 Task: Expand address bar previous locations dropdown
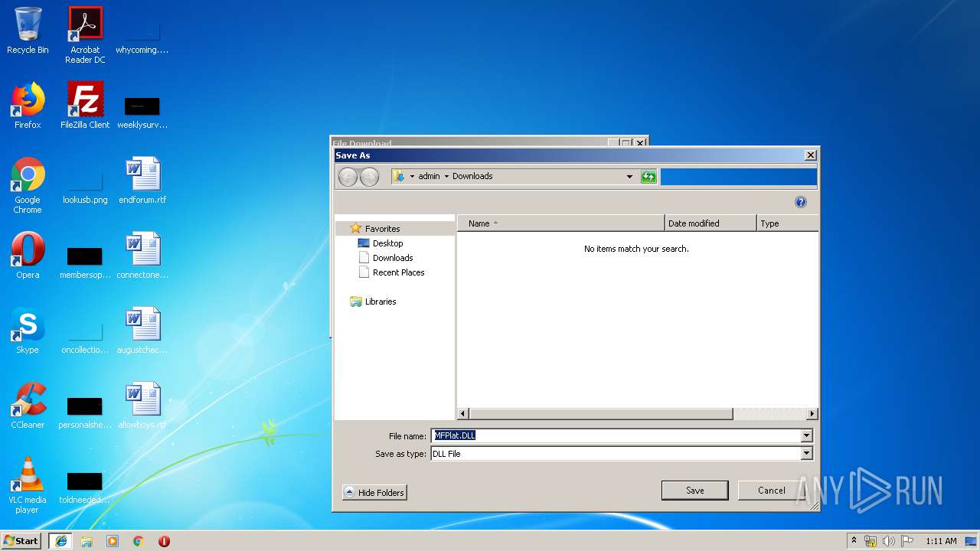click(629, 177)
